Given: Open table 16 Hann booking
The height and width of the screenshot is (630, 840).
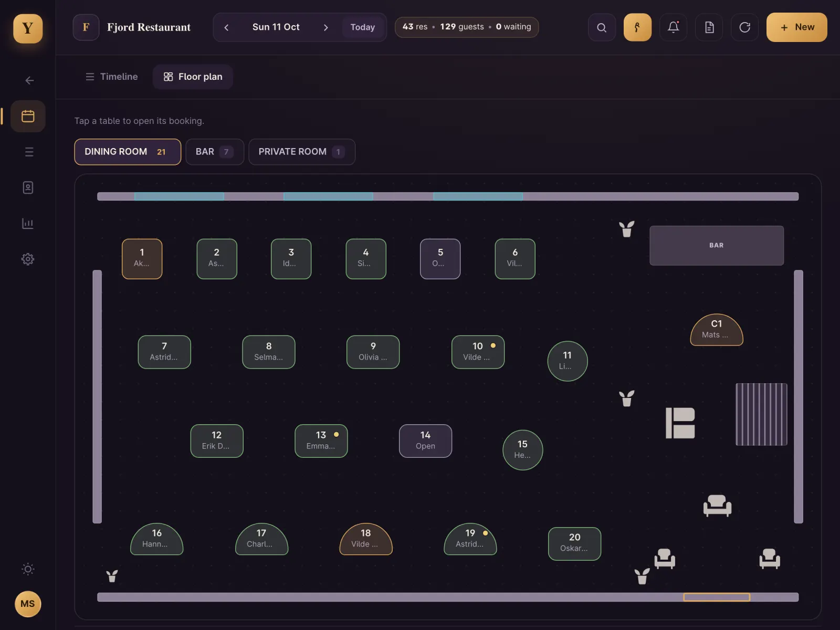Looking at the screenshot, I should click(x=157, y=539).
